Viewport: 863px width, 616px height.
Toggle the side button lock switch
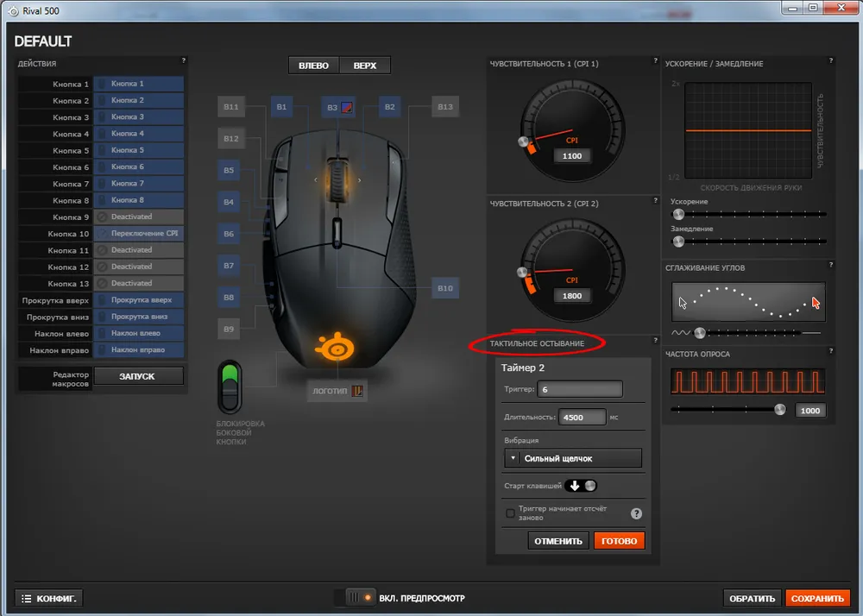[230, 387]
